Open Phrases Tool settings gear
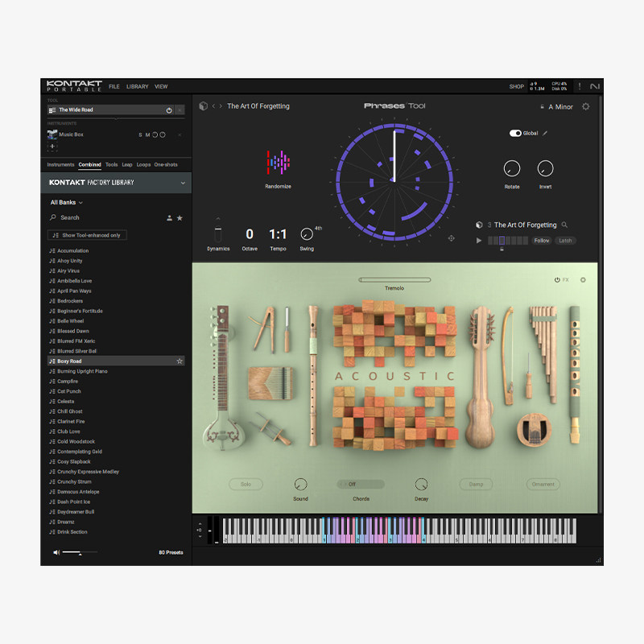This screenshot has width=644, height=644. 586,107
